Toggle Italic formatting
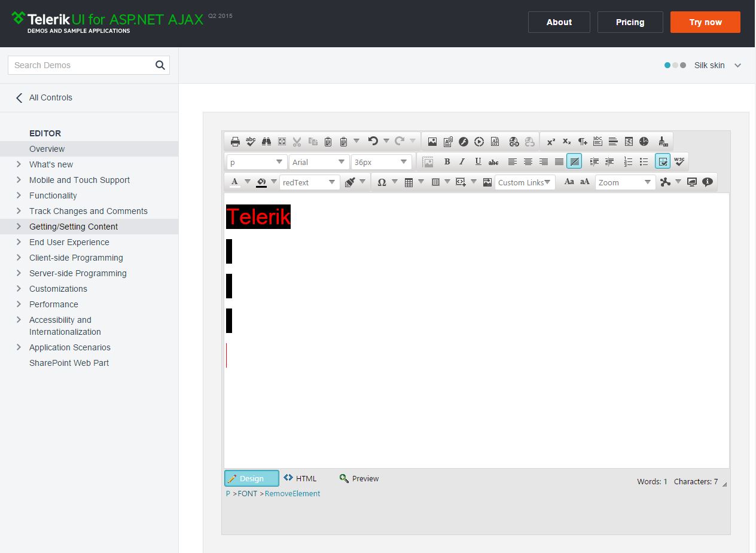Screen dimensions: 756x553 point(462,161)
